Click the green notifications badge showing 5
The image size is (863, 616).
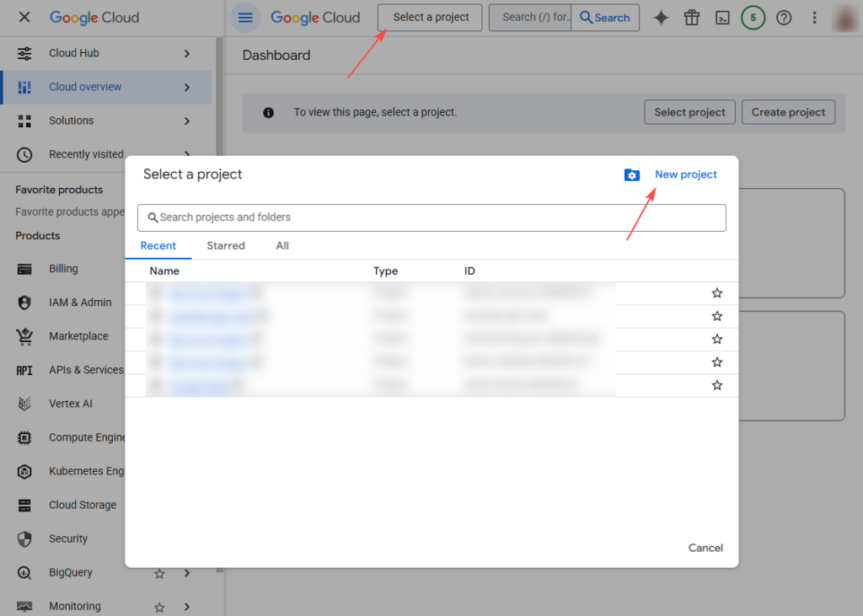[753, 18]
